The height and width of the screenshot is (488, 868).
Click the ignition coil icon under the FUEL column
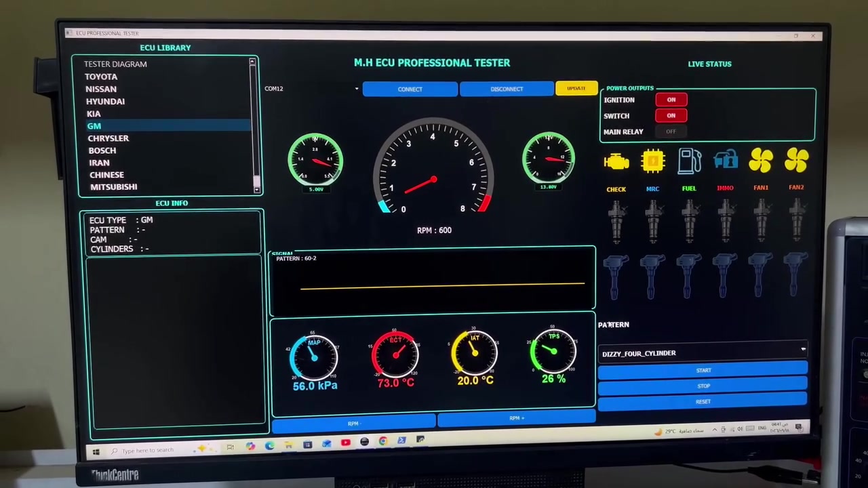[x=688, y=275]
